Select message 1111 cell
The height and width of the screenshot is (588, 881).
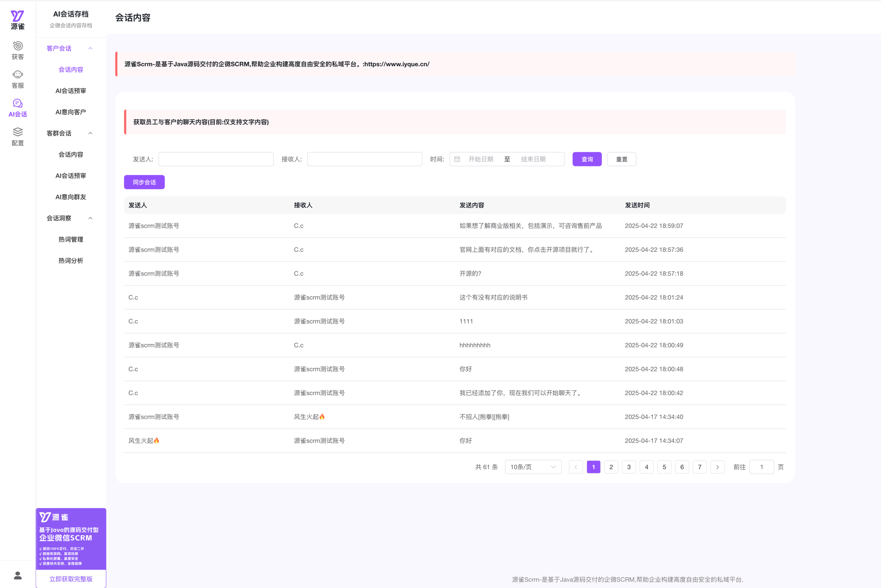(466, 321)
